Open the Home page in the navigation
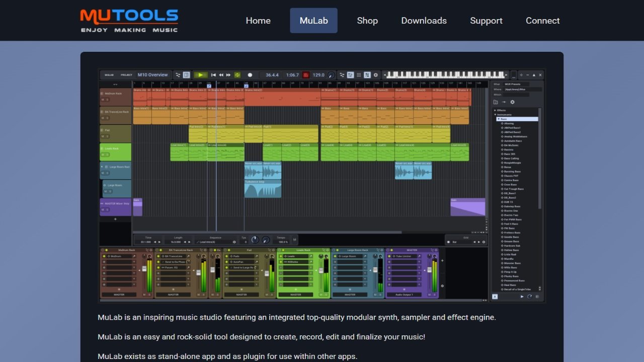644x362 pixels. [258, 21]
